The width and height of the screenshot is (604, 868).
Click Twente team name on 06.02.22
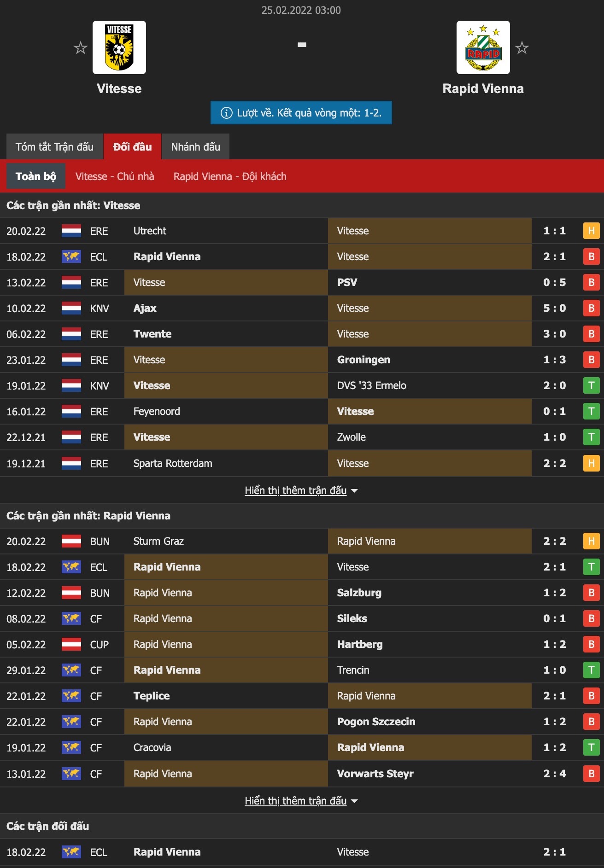coord(152,334)
